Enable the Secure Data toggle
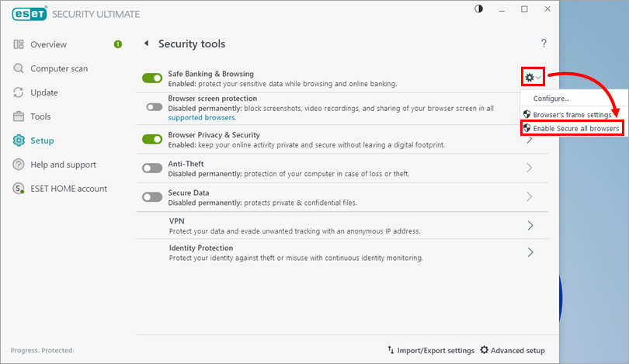 click(152, 197)
